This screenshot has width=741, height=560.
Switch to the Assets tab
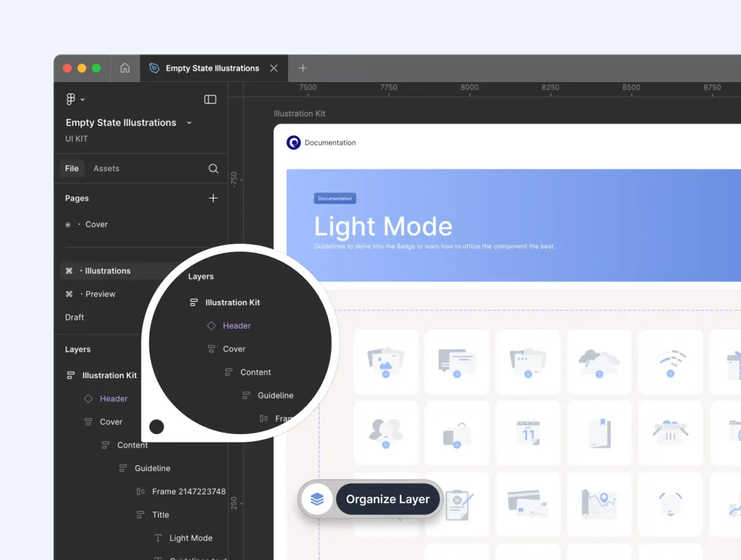(106, 169)
